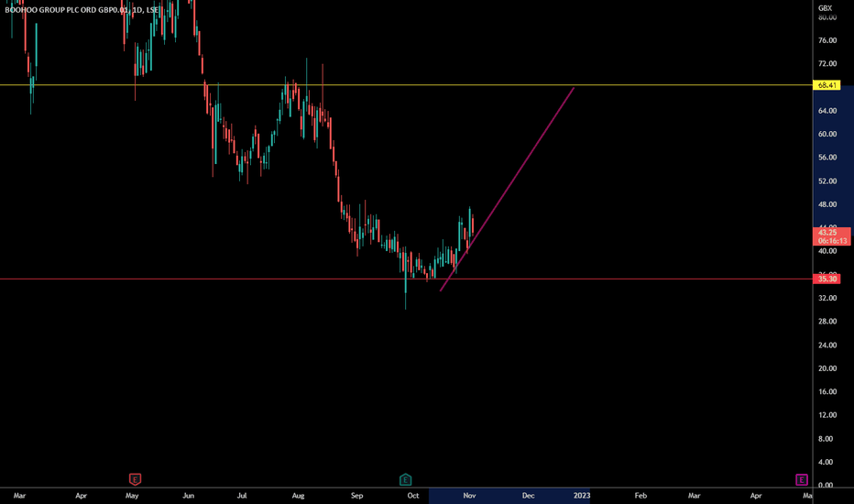Viewport: 854px width, 504px height.
Task: Click the Dec label on time axis
Action: click(x=529, y=496)
